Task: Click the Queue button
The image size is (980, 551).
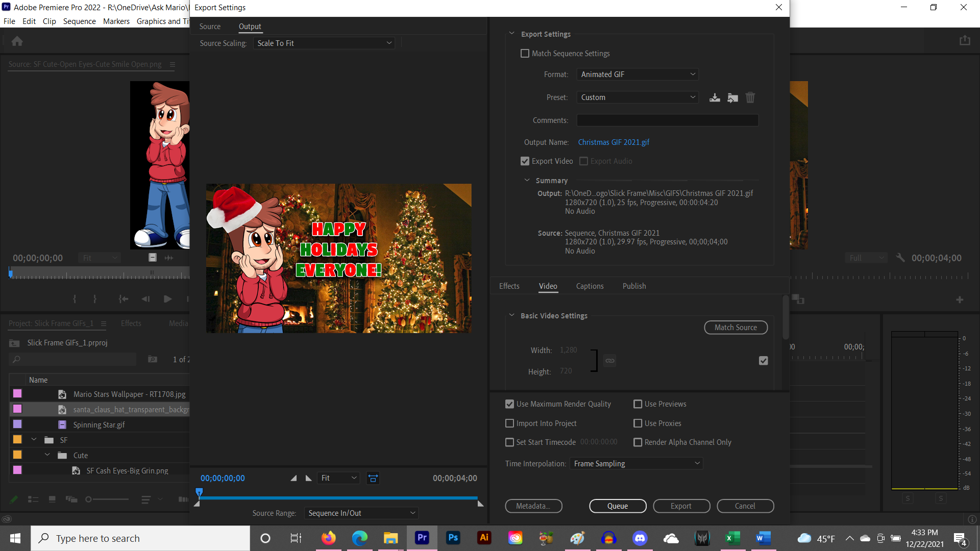Action: click(x=618, y=506)
